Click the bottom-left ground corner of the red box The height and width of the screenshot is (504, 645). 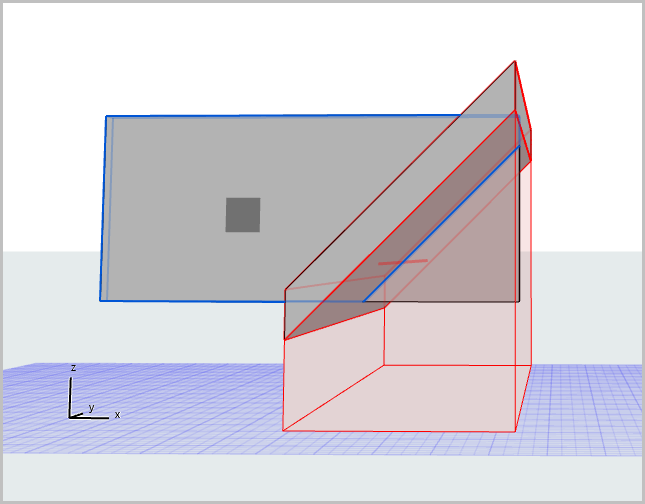point(283,430)
